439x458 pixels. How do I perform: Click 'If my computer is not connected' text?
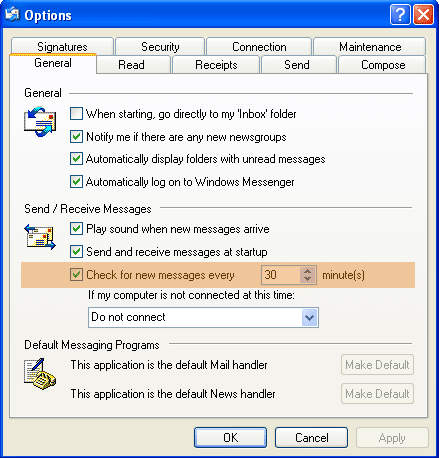[x=191, y=295]
